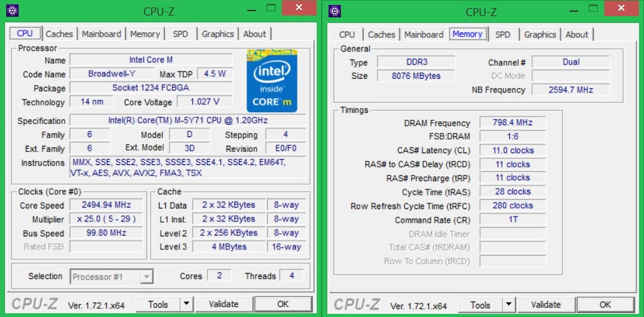Click Command Rate value 1T
This screenshot has height=317, width=644.
(512, 220)
